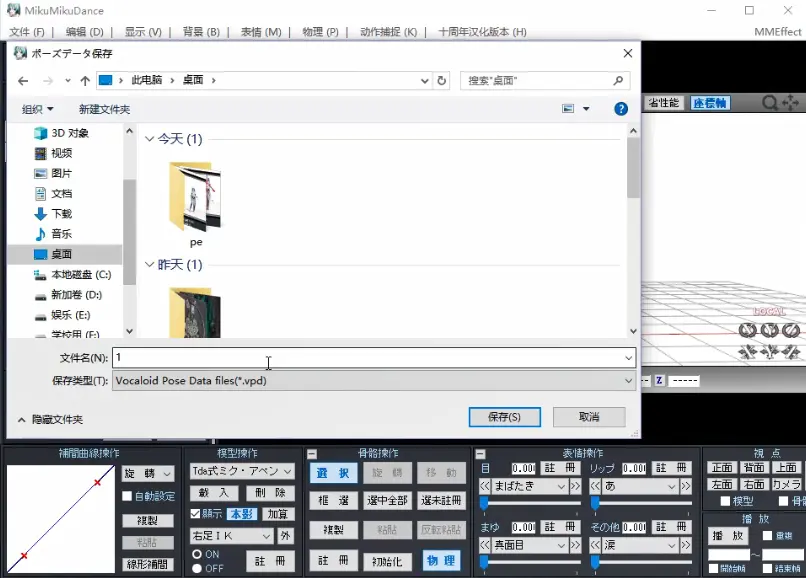Image resolution: width=806 pixels, height=578 pixels.
Task: Select the IK ON radio button
Action: pos(197,554)
